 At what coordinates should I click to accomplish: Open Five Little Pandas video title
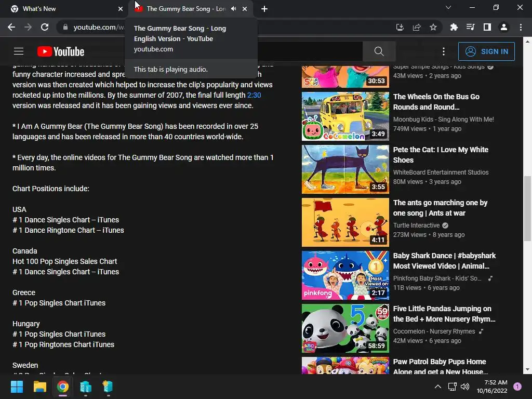point(444,313)
